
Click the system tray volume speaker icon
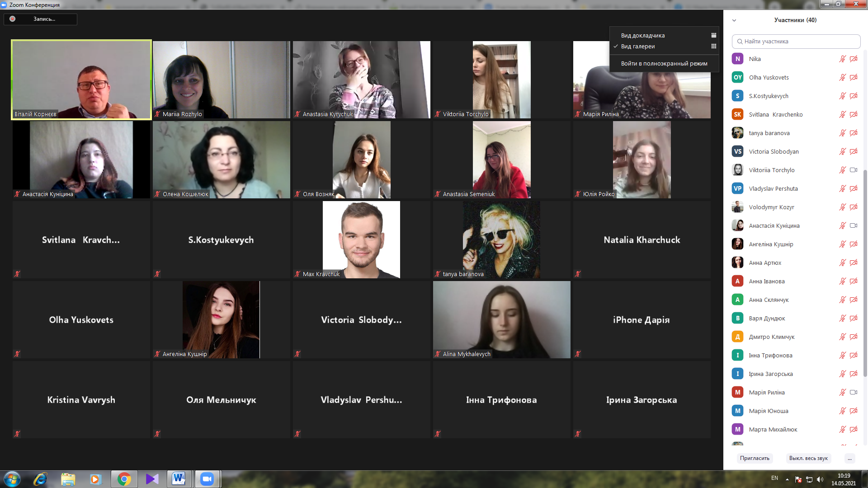[820, 479]
